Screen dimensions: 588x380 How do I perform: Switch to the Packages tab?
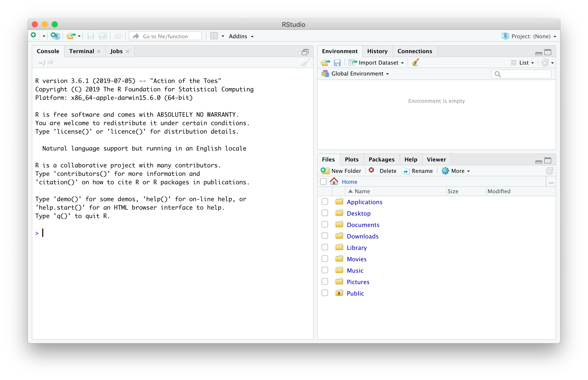pyautogui.click(x=381, y=159)
